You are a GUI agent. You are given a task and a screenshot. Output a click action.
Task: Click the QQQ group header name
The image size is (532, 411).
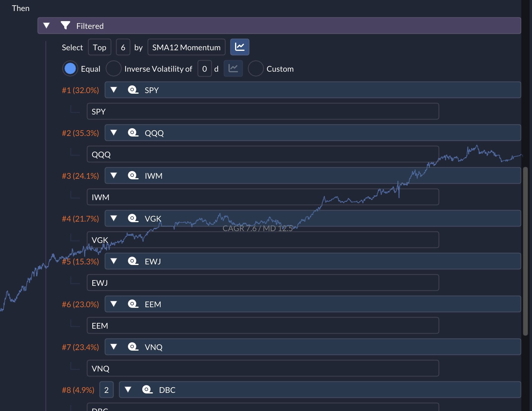pos(154,133)
